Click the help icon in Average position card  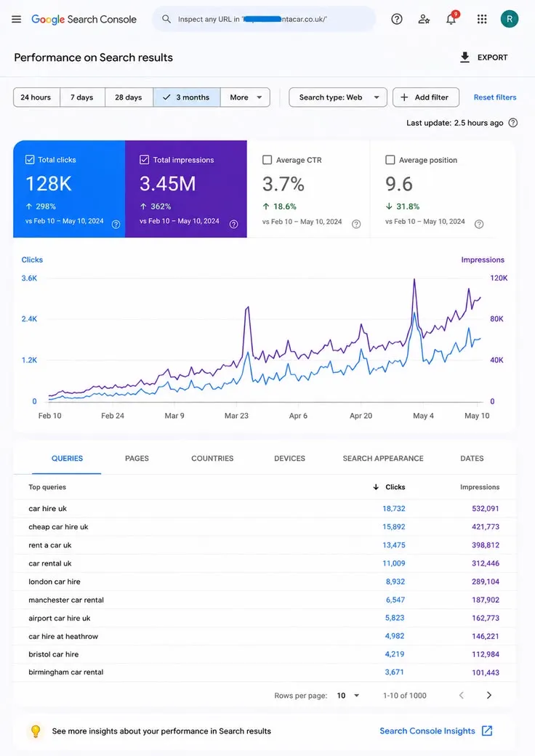point(479,224)
